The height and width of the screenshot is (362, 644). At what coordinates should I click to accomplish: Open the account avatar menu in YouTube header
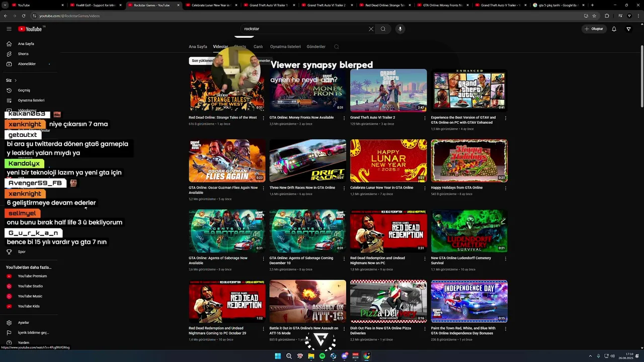628,29
